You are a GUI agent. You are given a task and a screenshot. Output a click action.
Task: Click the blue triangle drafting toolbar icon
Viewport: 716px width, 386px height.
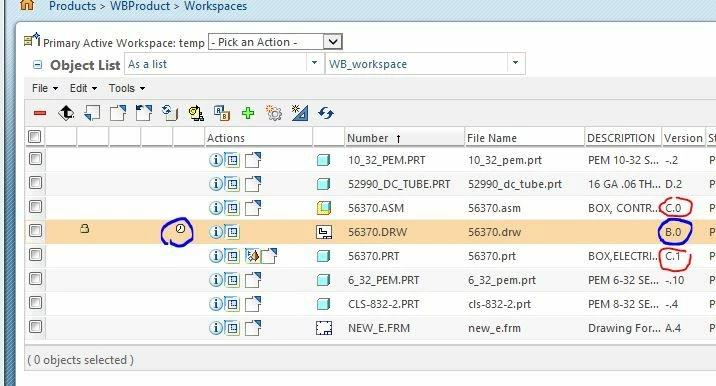click(300, 113)
